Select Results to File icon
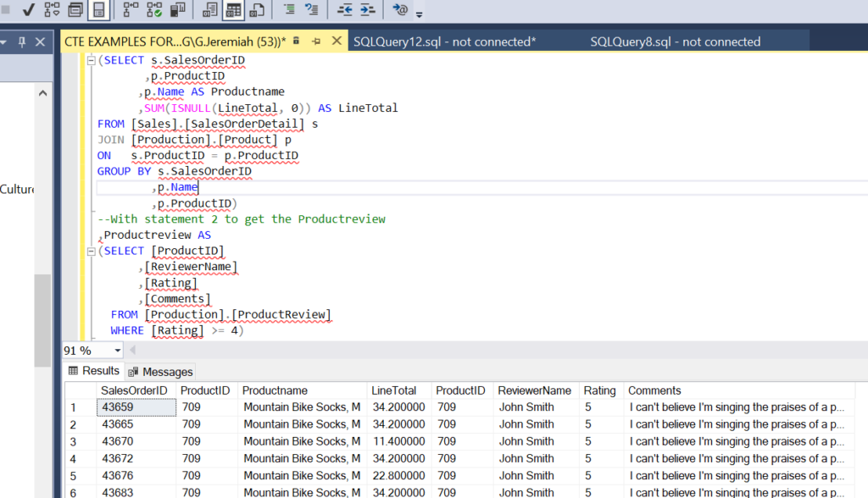The height and width of the screenshot is (498, 868). point(257,10)
